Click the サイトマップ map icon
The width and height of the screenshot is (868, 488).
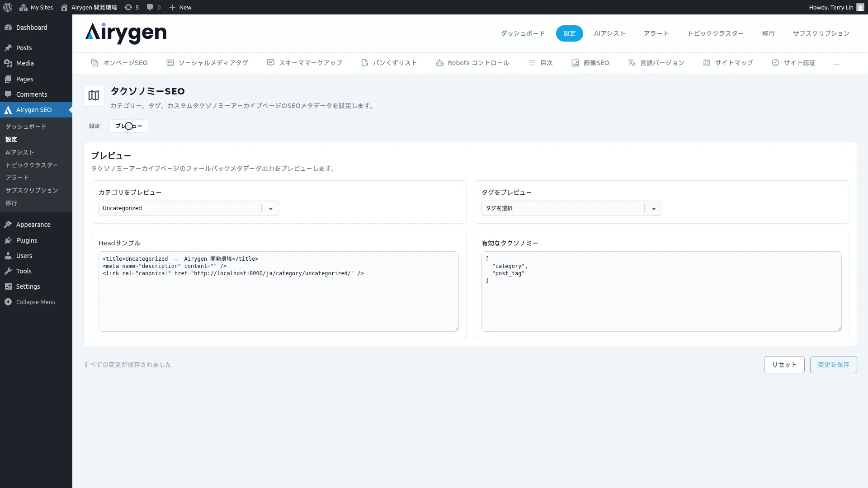707,63
